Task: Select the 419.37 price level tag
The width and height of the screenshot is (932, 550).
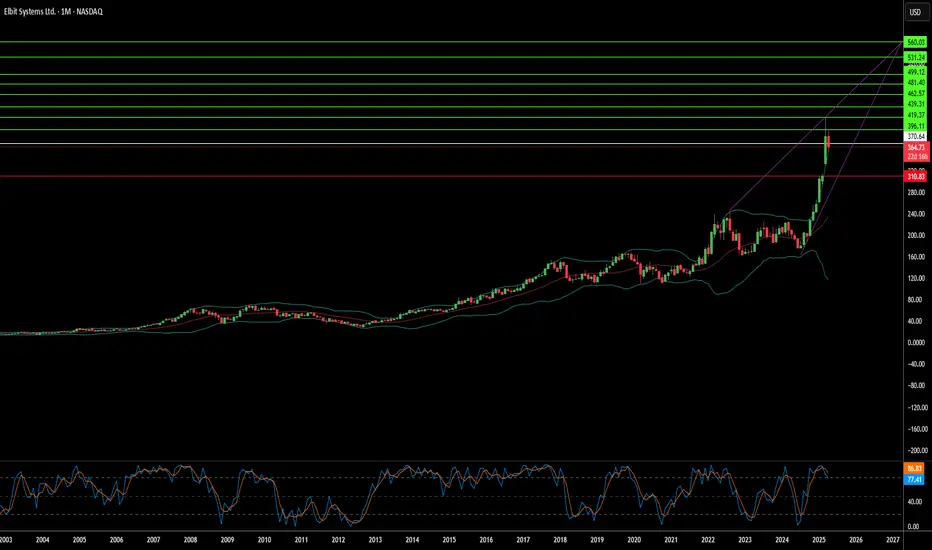Action: [915, 115]
